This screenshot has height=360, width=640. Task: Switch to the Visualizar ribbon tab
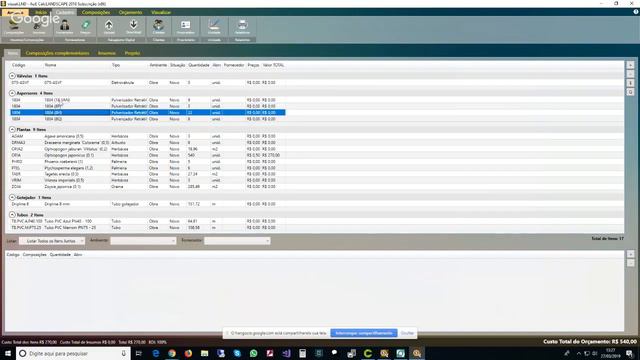pyautogui.click(x=161, y=12)
